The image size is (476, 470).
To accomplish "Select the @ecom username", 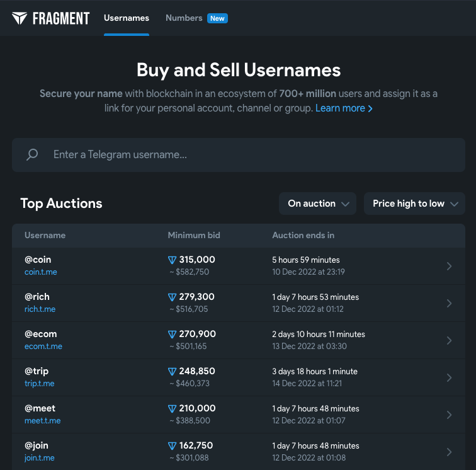I will [x=40, y=334].
